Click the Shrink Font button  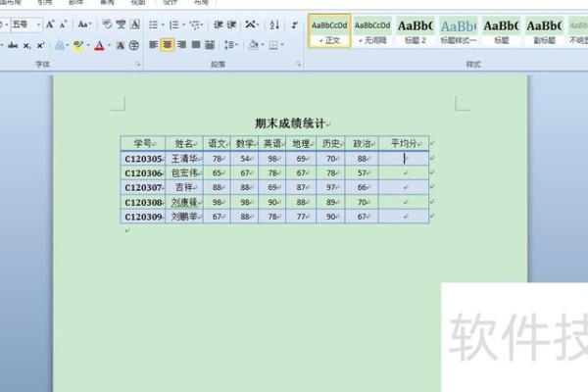coord(63,24)
